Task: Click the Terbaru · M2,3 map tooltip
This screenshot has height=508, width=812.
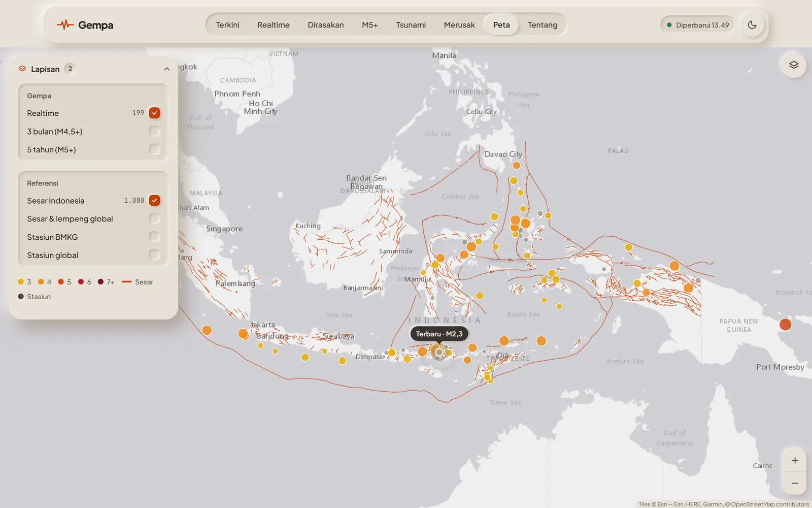Action: [439, 334]
